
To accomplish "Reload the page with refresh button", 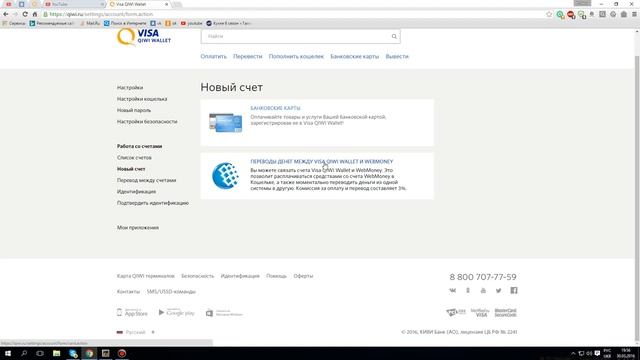I will click(25, 14).
